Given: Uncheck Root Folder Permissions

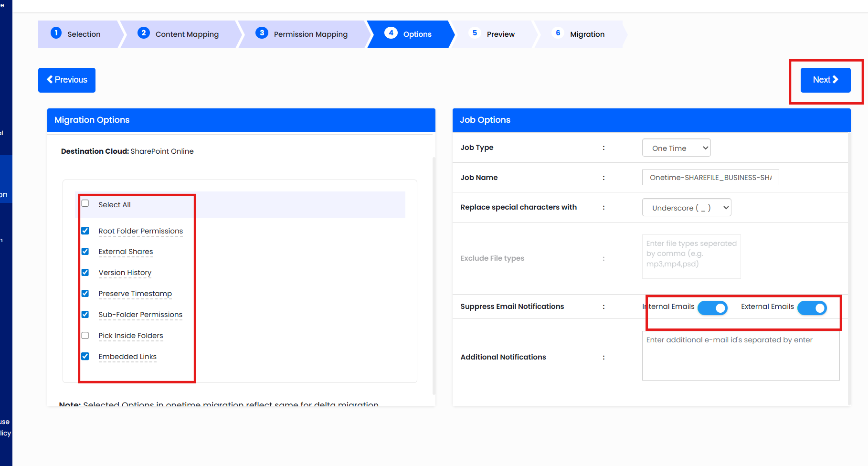Looking at the screenshot, I should pos(85,231).
